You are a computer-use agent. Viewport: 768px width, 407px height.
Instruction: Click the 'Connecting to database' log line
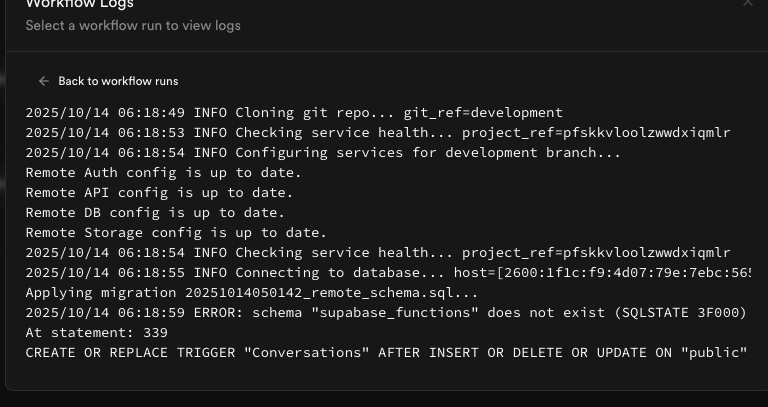pyautogui.click(x=390, y=273)
